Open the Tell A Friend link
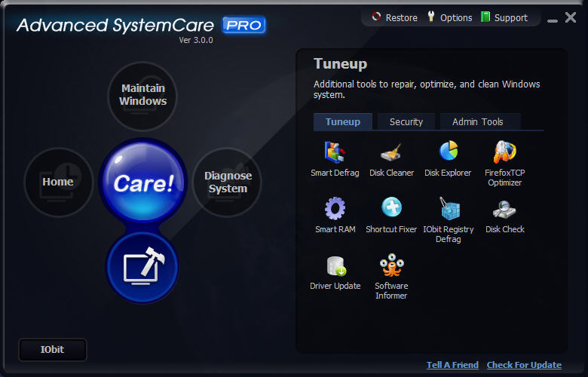The width and height of the screenshot is (588, 377). (x=452, y=365)
